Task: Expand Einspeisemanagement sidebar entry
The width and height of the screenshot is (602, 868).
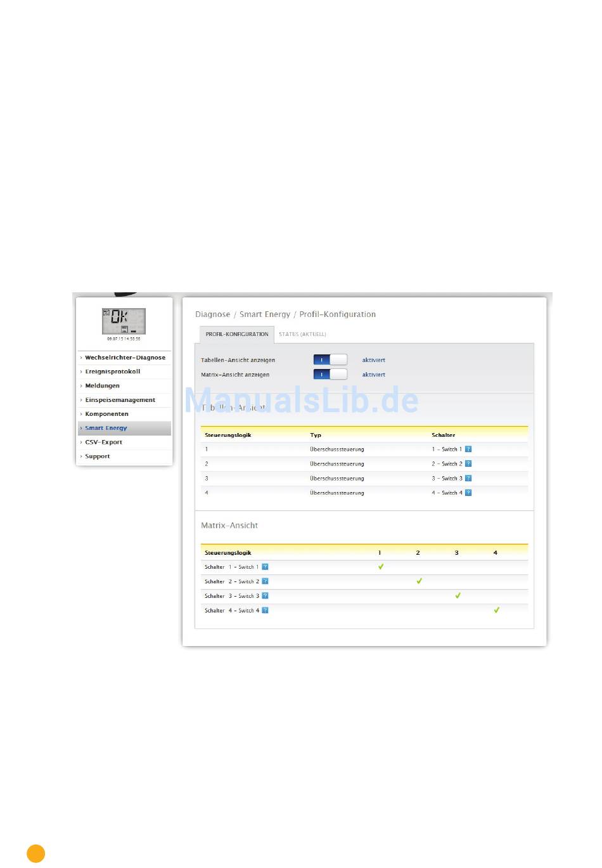Action: tap(120, 400)
